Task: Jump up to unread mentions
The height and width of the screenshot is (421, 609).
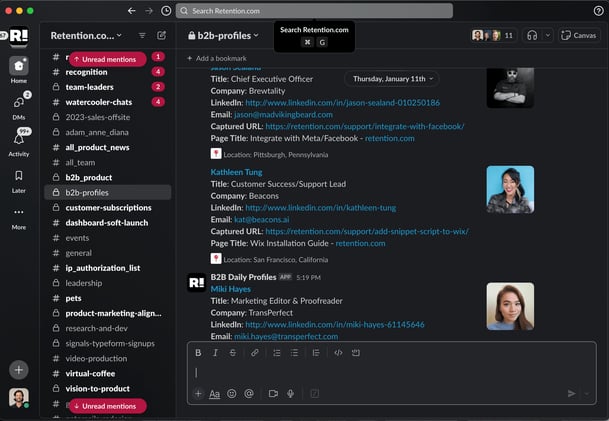Action: 108,59
